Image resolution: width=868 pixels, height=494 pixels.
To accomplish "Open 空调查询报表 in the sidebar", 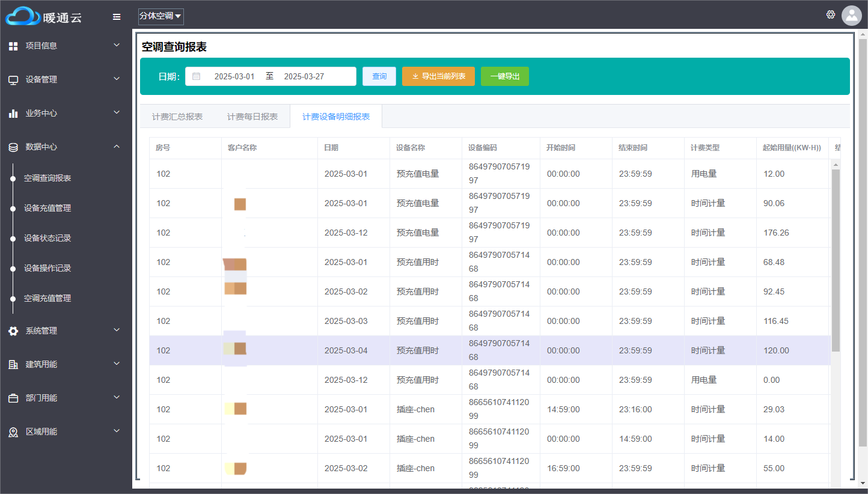I will pos(47,178).
